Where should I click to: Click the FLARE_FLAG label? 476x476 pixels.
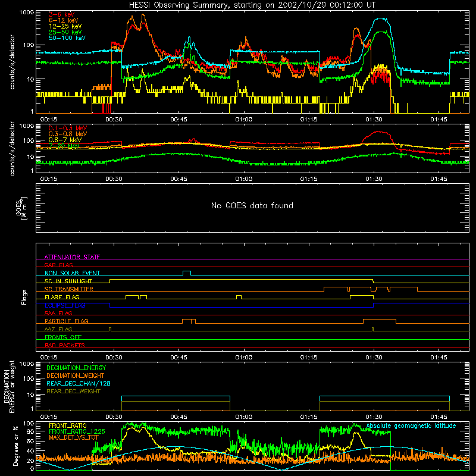pos(62,297)
